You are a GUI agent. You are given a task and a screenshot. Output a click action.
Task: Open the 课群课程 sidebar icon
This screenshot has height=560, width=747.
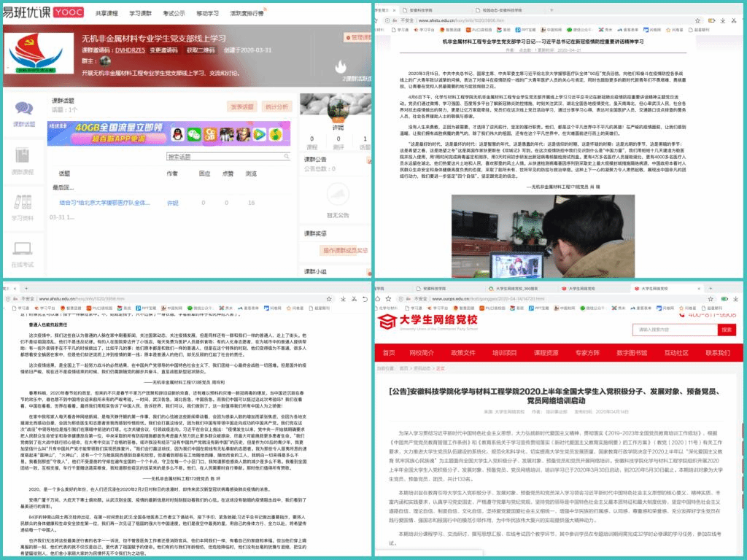tap(23, 156)
